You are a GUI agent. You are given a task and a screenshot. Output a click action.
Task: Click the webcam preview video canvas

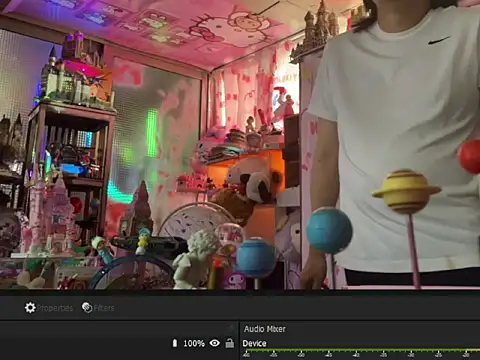click(x=240, y=144)
